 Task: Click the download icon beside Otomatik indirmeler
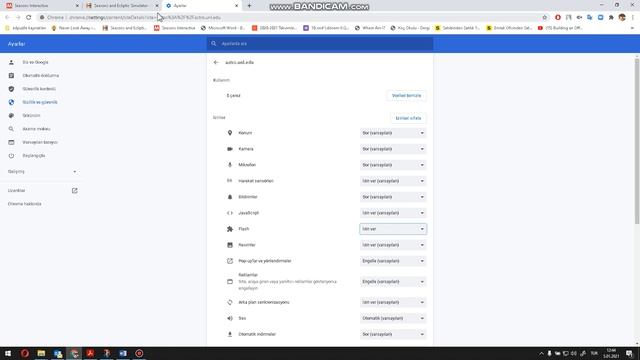coord(230,334)
